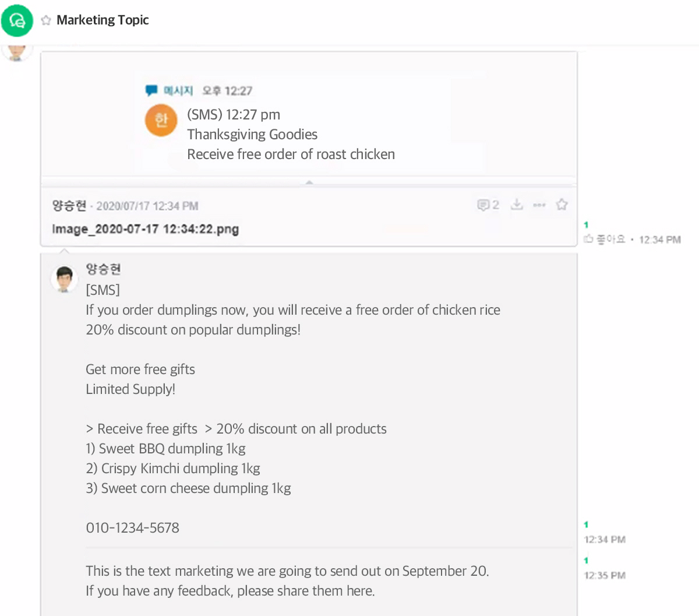Viewport: 699px width, 616px height.
Task: Click the unread count above 12:35 PM
Action: (586, 561)
